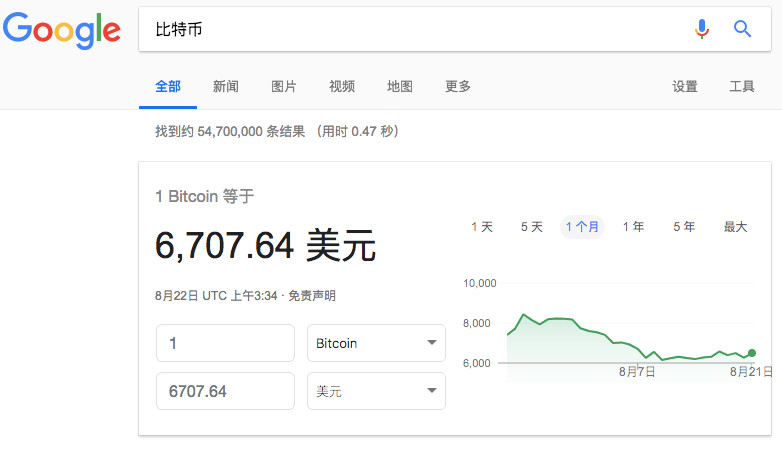Screen dimensions: 782x449
Task: Expand the Bitcoin currency dropdown
Action: pos(376,343)
